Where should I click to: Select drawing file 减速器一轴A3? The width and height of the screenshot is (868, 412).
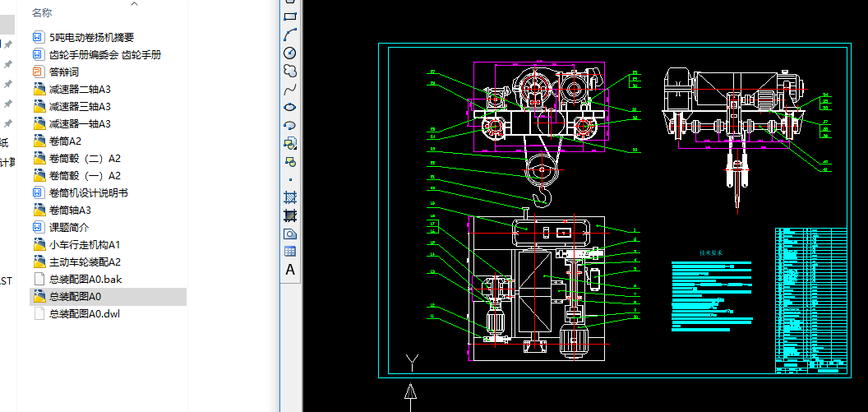72,123
